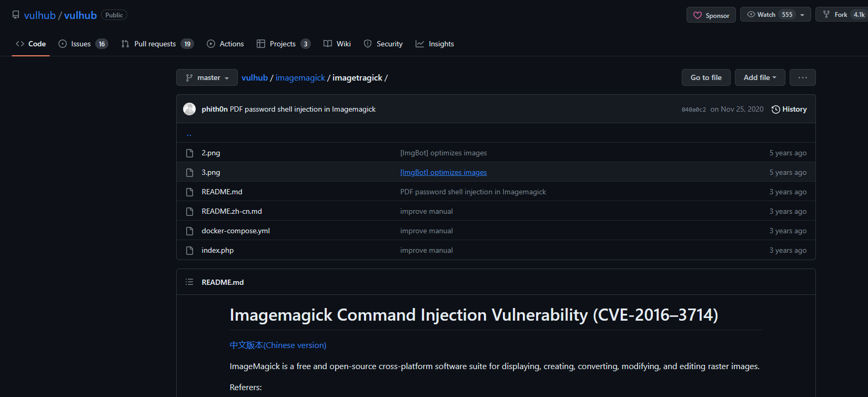Open the Projects tab

(x=284, y=44)
